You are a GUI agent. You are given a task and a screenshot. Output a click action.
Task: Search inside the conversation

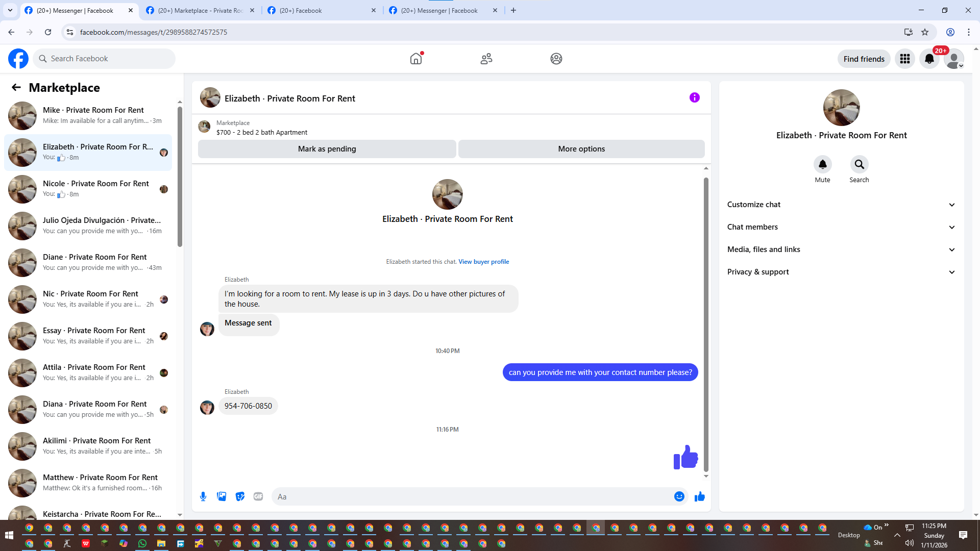pos(860,164)
